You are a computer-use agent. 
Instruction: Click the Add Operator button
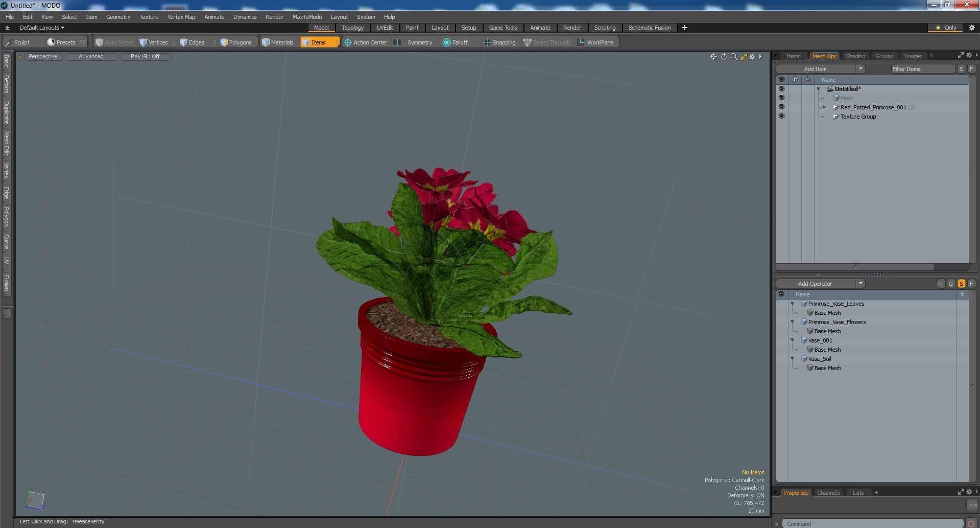tap(815, 284)
